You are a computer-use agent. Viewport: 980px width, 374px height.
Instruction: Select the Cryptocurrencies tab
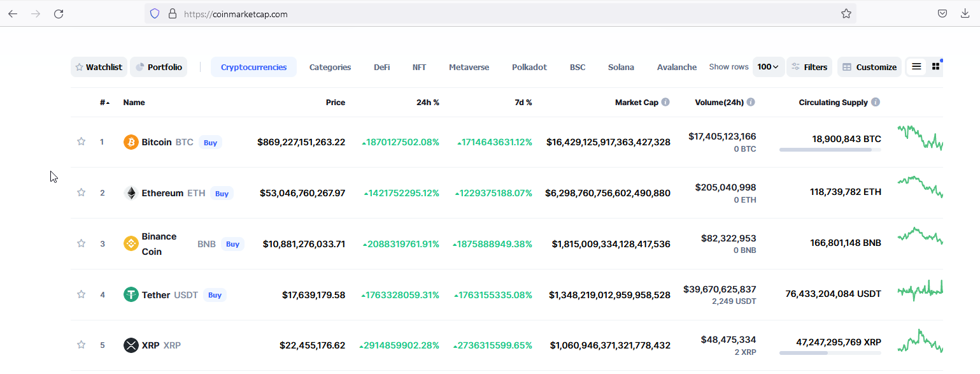(253, 67)
